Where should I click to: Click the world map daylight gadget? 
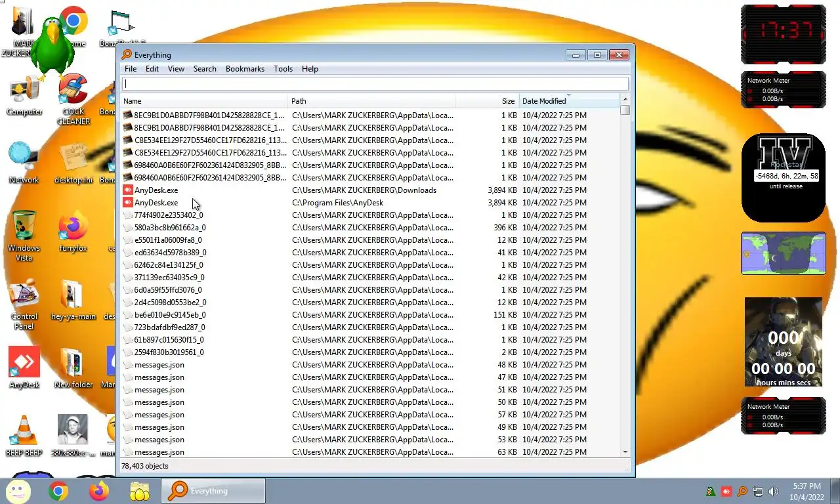(784, 253)
